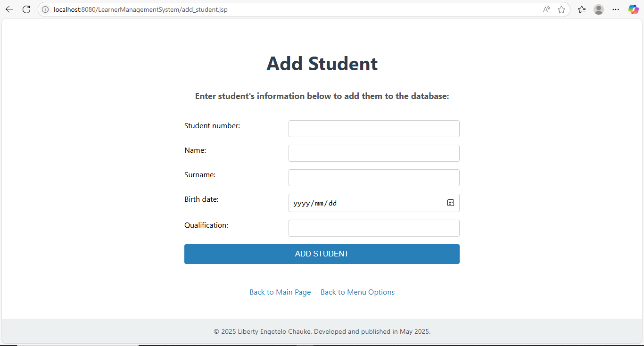Go to Back to Menu Options link
Screen dimensions: 644x346
(357, 292)
